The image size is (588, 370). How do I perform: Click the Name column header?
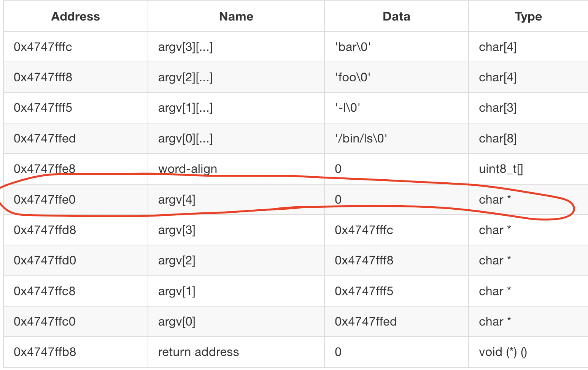click(x=236, y=16)
